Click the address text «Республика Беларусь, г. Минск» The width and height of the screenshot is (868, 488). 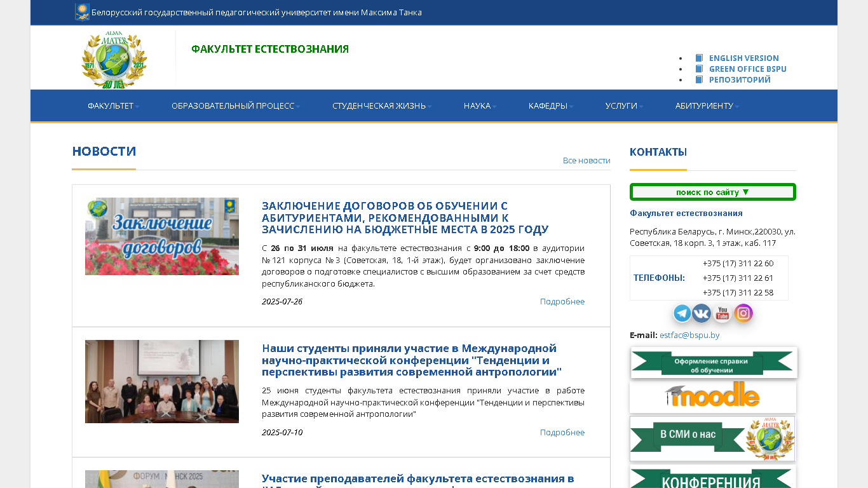[x=712, y=237]
